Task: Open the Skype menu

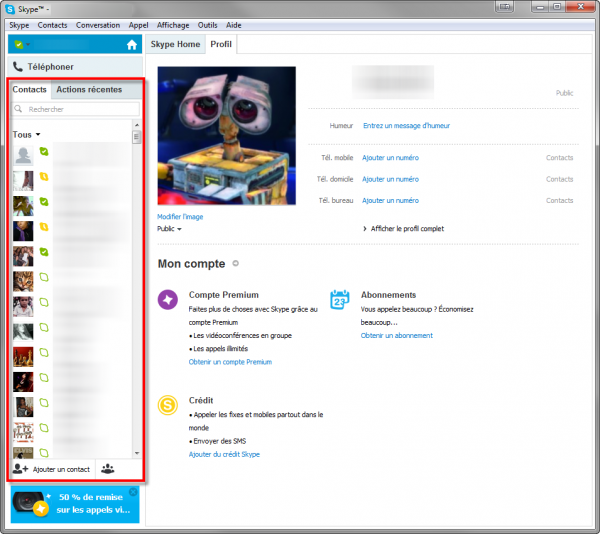Action: point(19,25)
